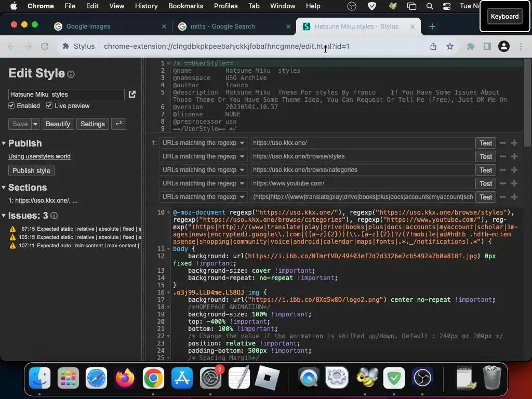Click the undo arrow button next to Settings
This screenshot has height=399, width=532.
pos(118,124)
